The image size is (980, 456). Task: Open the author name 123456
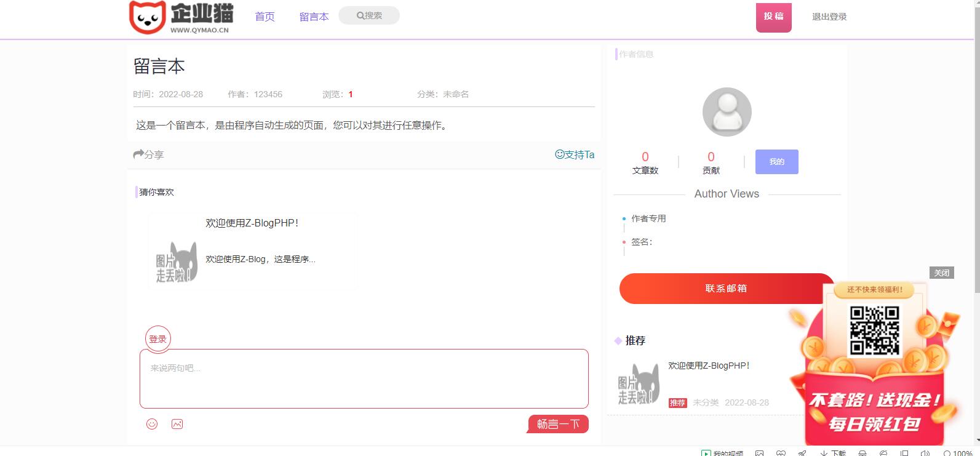pyautogui.click(x=268, y=94)
